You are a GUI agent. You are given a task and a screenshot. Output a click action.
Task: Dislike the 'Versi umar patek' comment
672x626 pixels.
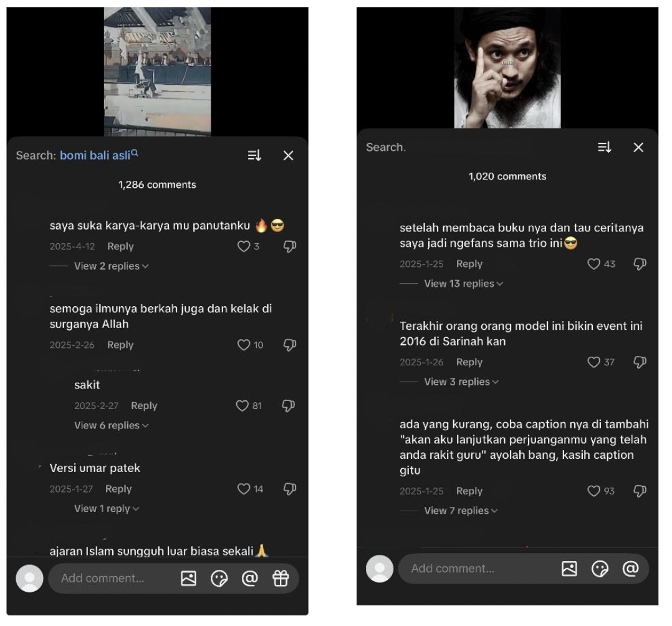click(289, 489)
